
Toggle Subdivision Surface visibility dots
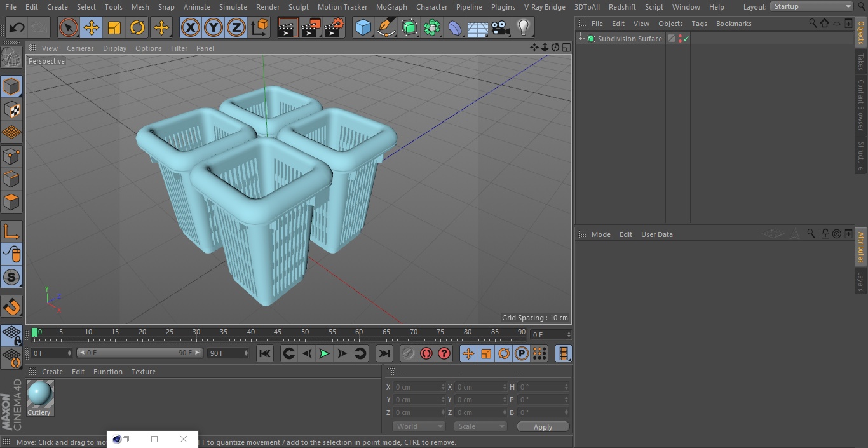click(680, 39)
